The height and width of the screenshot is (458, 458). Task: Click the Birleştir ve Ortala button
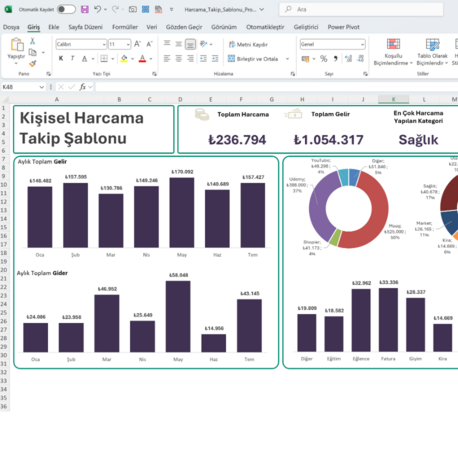(253, 59)
